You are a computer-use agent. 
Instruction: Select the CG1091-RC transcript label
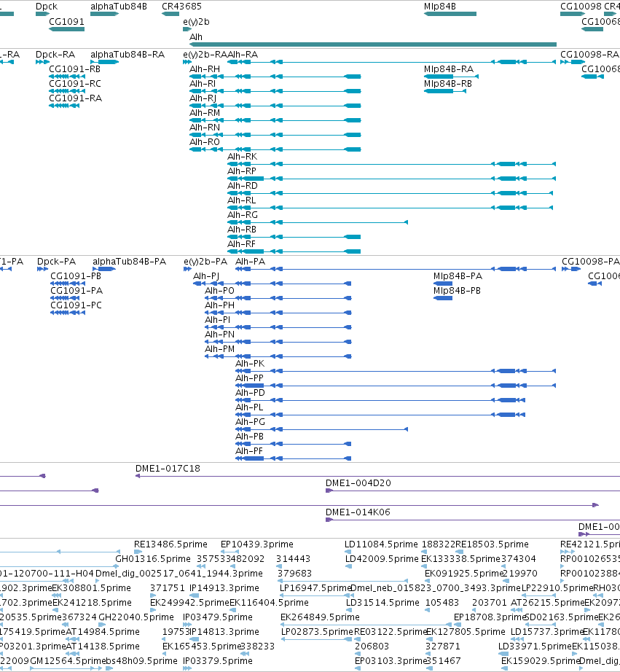coord(75,84)
